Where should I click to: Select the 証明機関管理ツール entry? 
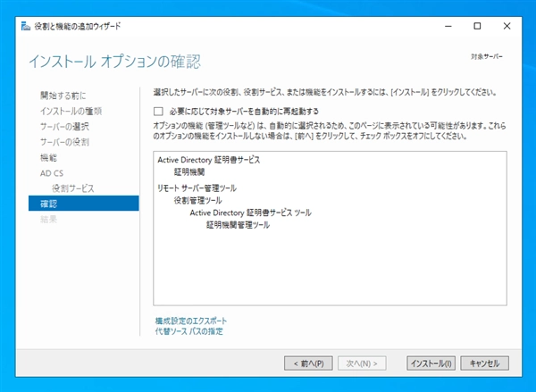238,225
